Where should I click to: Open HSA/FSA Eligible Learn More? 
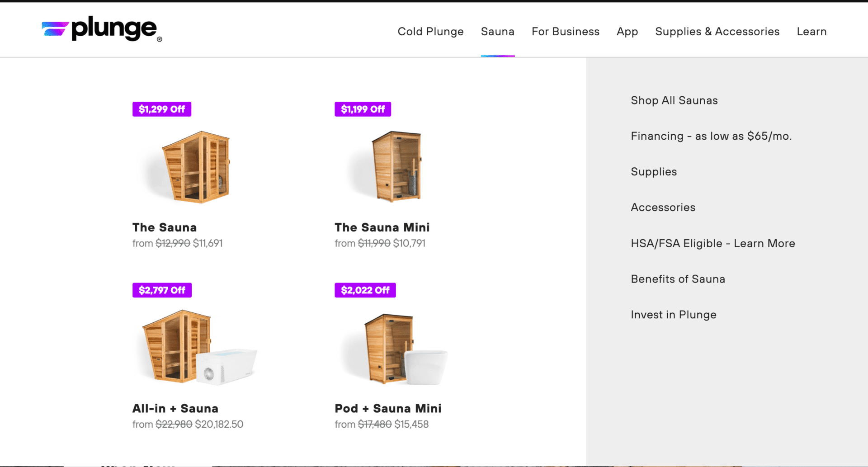click(712, 243)
